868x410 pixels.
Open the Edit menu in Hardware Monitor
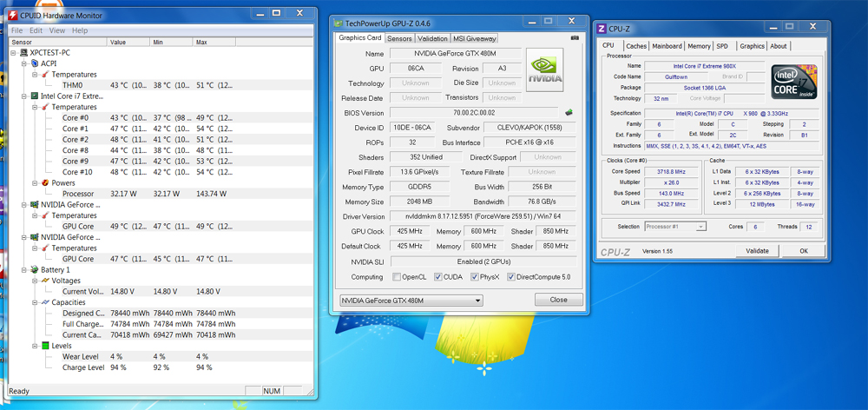36,30
